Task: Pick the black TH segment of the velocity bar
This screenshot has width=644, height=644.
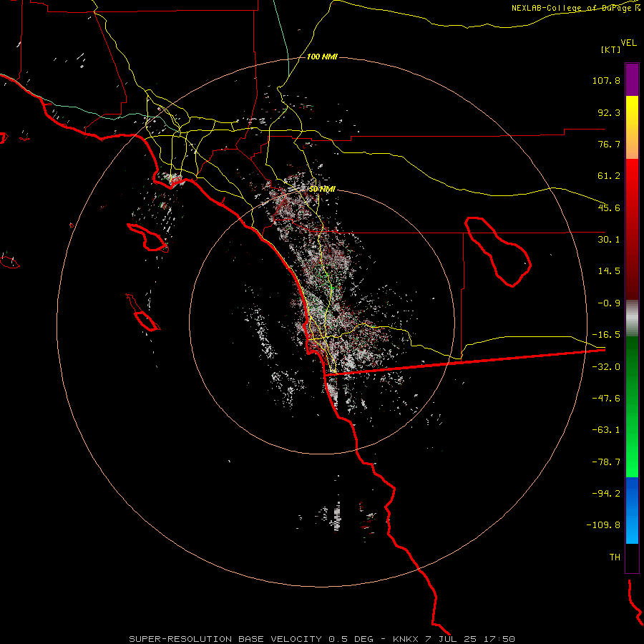Action: [x=632, y=557]
